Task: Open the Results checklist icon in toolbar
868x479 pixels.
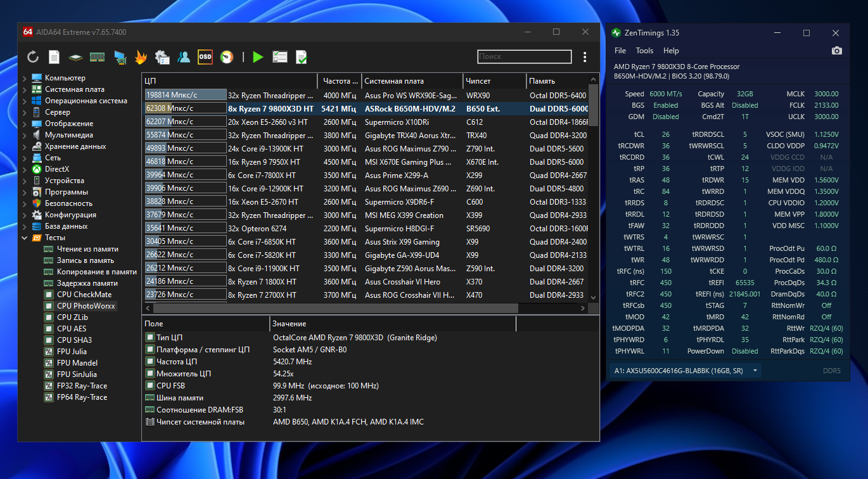Action: point(280,57)
